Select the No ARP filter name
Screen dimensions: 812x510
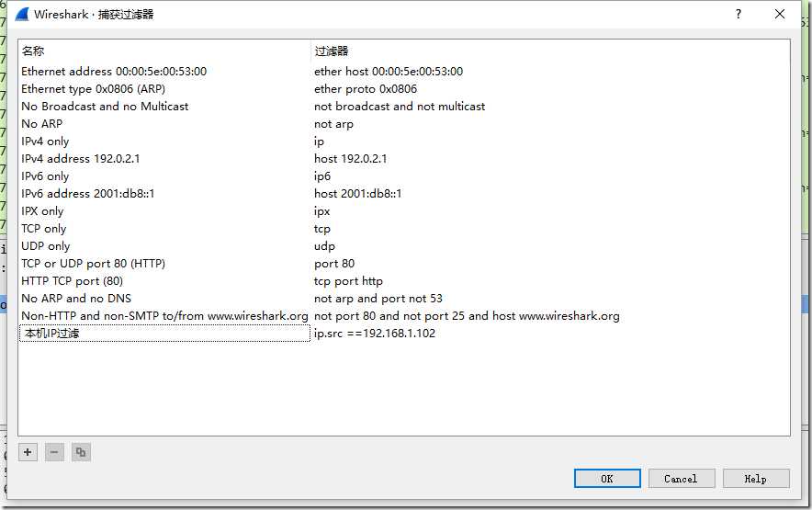42,124
